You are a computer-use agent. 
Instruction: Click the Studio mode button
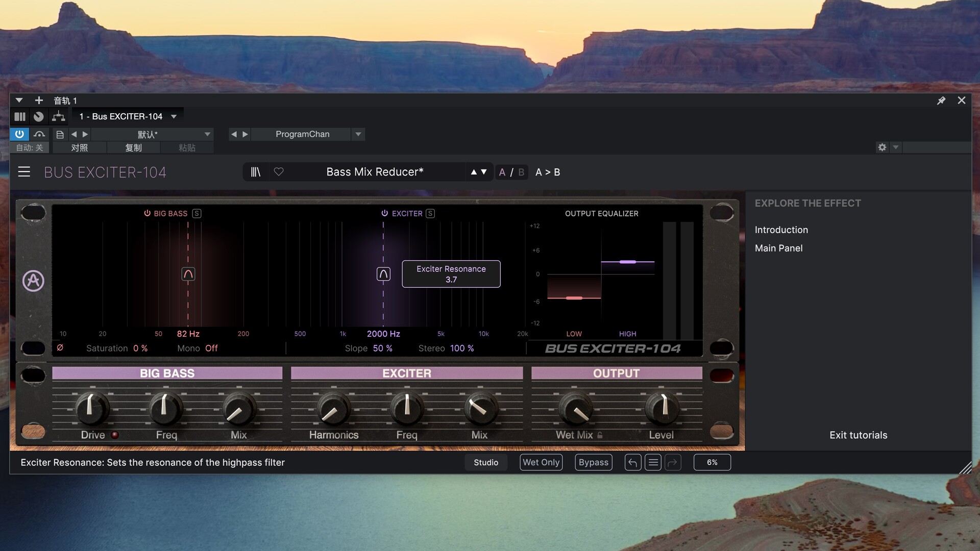pyautogui.click(x=486, y=462)
